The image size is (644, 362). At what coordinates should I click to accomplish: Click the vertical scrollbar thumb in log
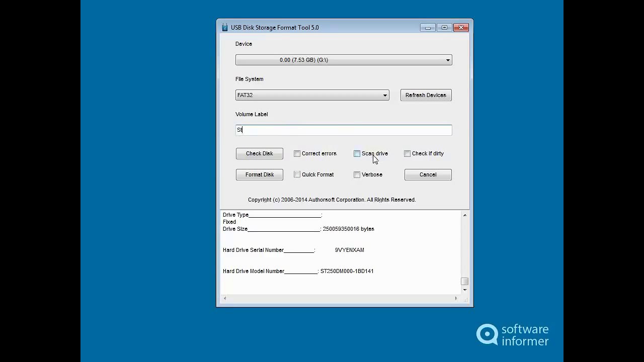click(x=465, y=282)
